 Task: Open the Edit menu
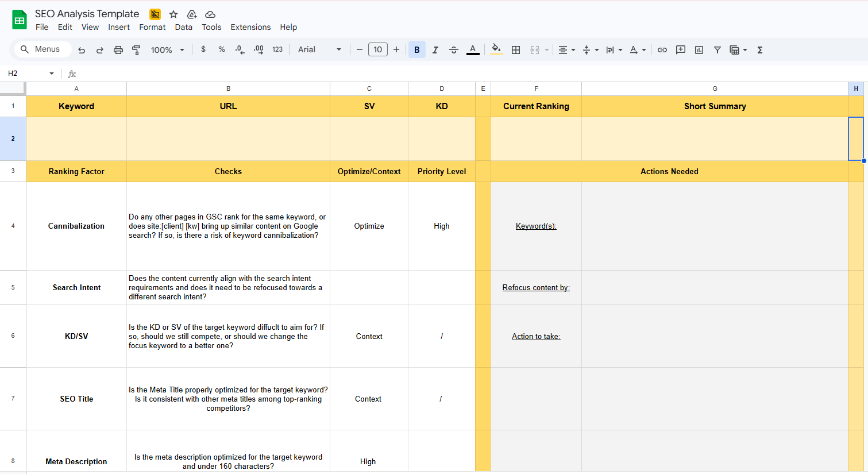coord(65,27)
